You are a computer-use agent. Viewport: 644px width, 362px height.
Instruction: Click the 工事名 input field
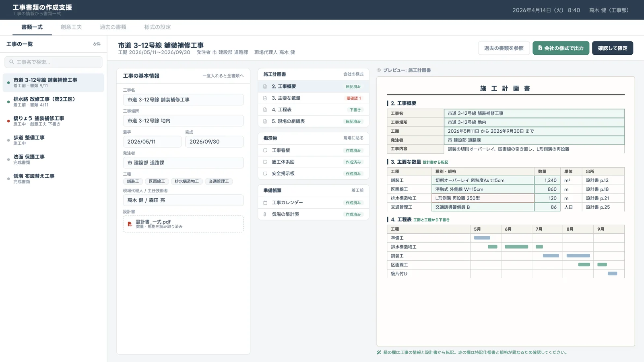click(183, 100)
